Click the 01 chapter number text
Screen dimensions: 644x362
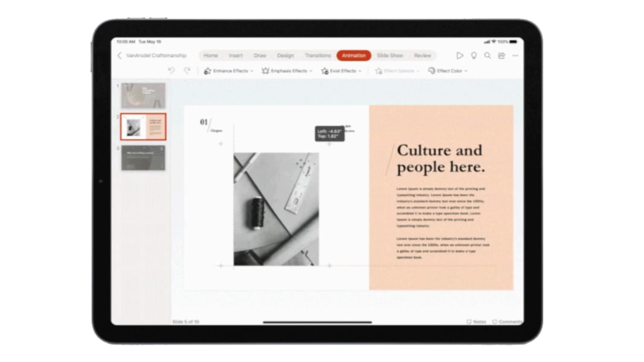coord(204,122)
